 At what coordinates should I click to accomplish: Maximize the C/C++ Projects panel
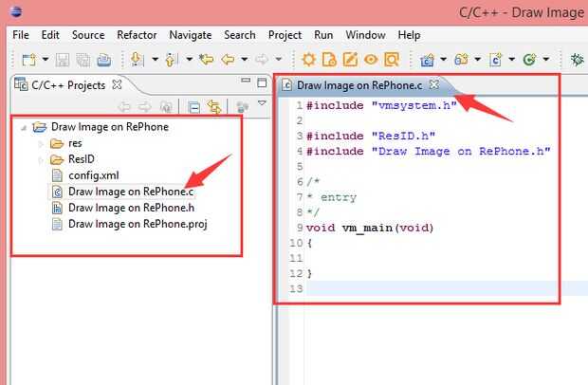click(262, 82)
